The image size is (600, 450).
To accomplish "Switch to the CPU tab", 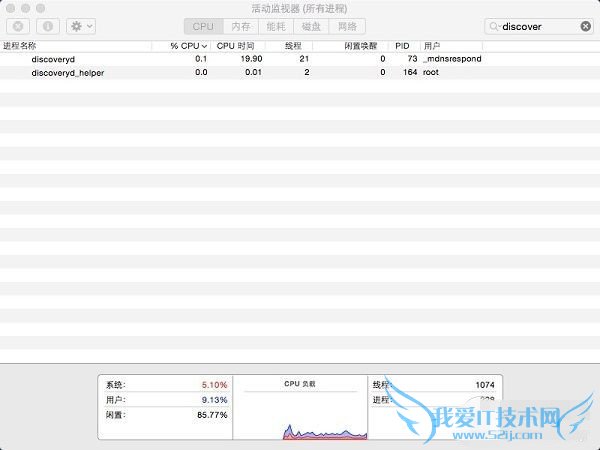I will 203,26.
